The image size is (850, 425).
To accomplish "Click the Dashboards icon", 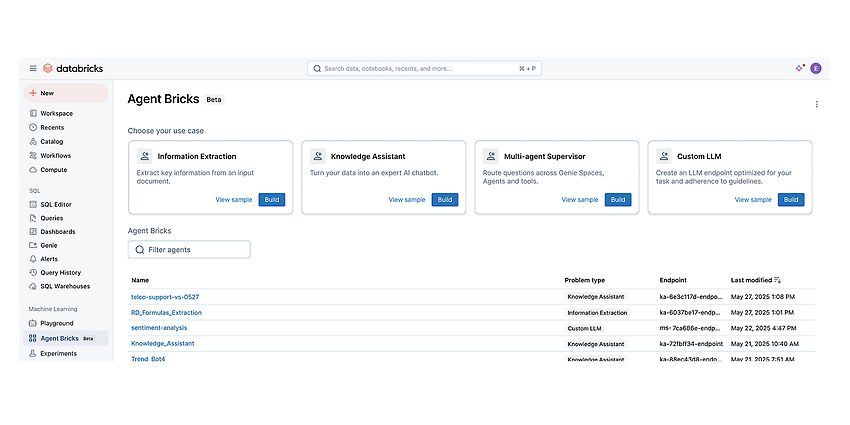I will (33, 231).
